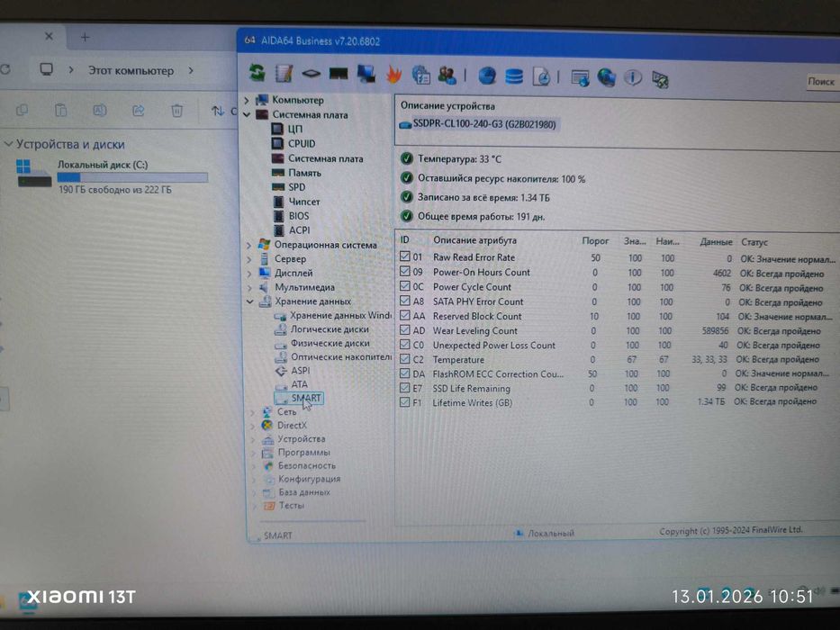Open a new tab in Explorer with plus

(x=85, y=37)
